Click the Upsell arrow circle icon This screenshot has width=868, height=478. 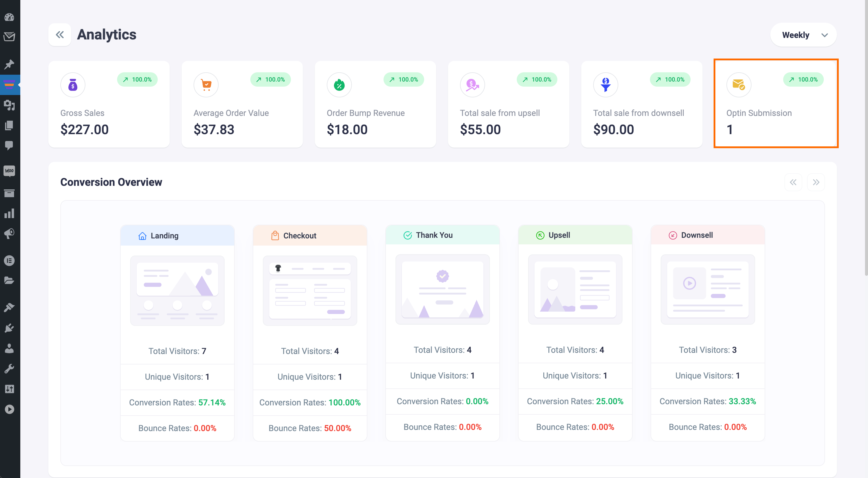click(540, 235)
